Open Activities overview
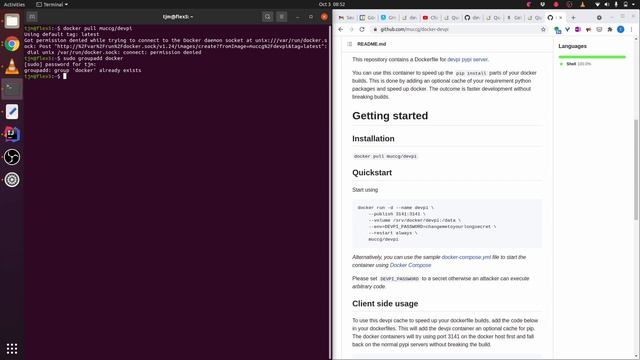The height and width of the screenshot is (360, 640). click(x=14, y=4)
